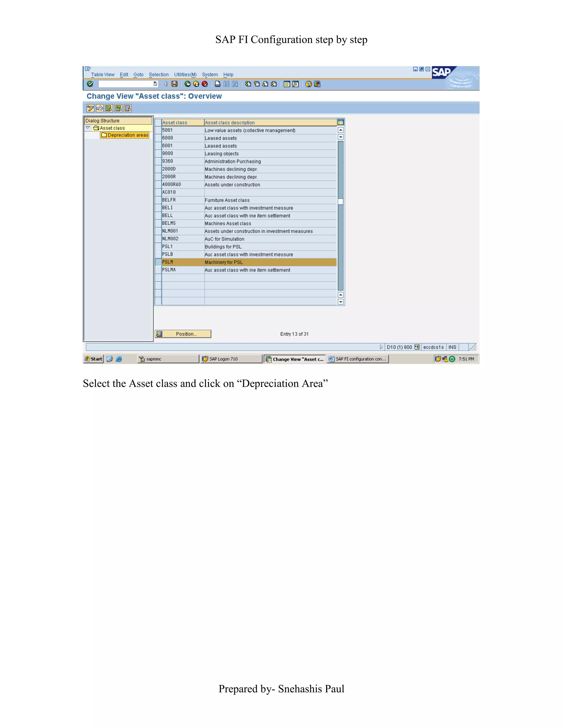The width and height of the screenshot is (563, 728).
Task: Open the Edit menu
Action: (x=124, y=75)
